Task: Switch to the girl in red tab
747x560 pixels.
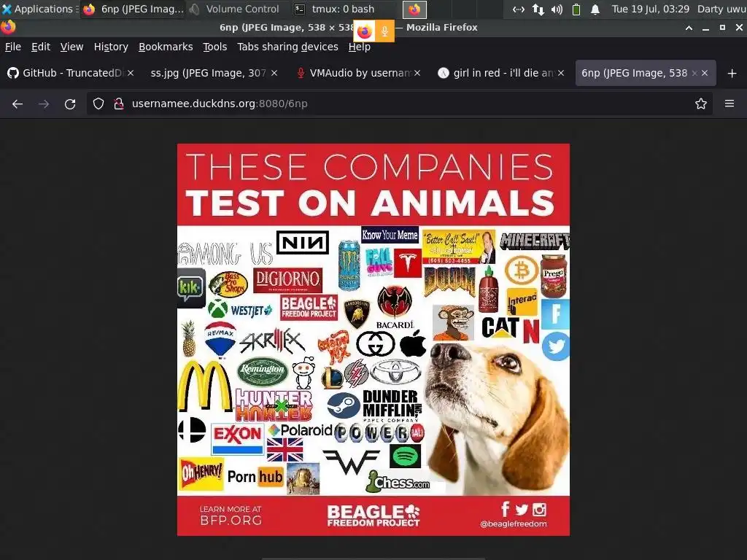Action: tap(500, 73)
